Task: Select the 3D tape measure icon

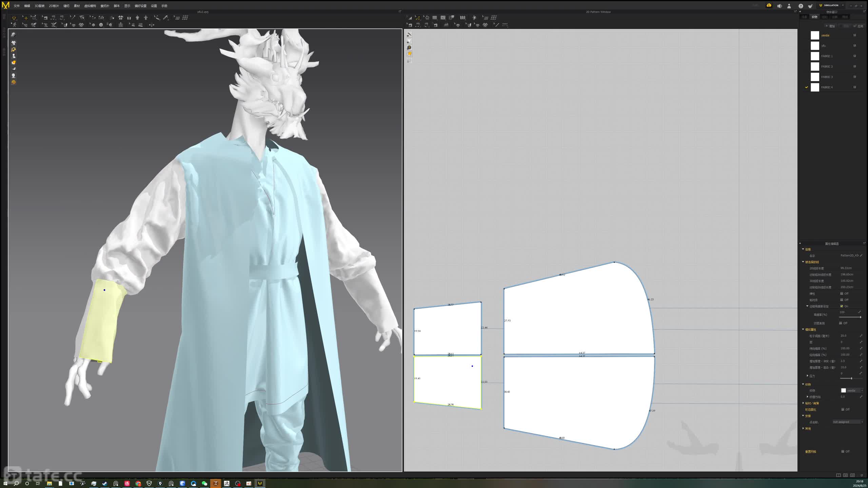Action: (x=156, y=18)
